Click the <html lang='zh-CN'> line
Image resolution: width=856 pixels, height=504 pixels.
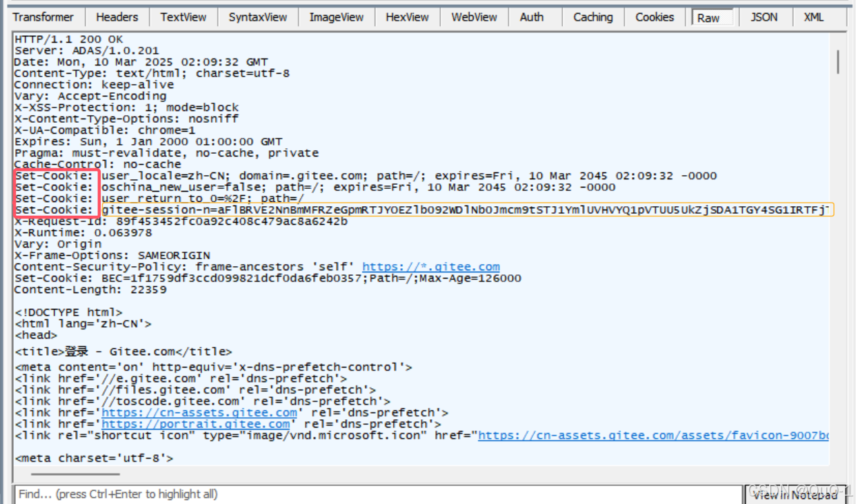coord(83,324)
